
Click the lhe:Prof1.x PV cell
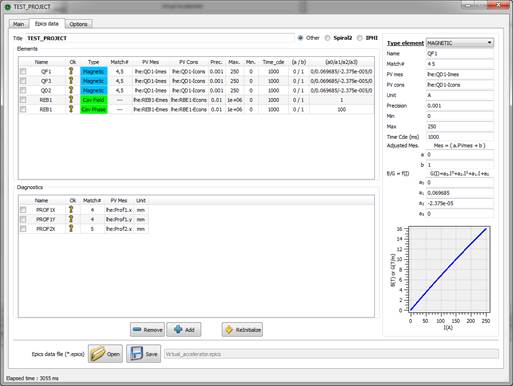[x=119, y=210]
